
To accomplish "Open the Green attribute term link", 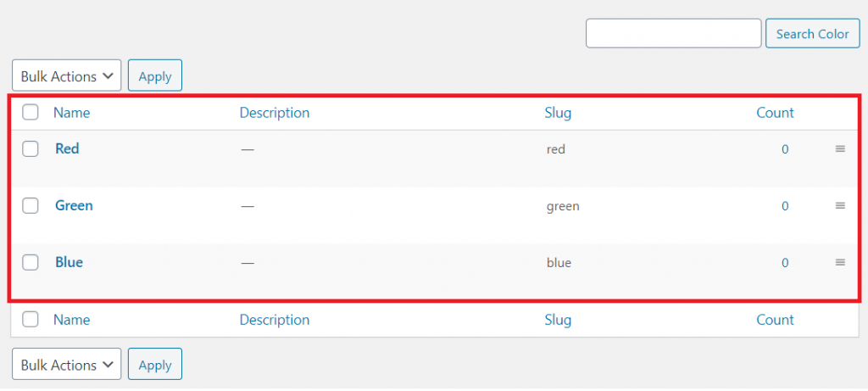I will coord(74,205).
